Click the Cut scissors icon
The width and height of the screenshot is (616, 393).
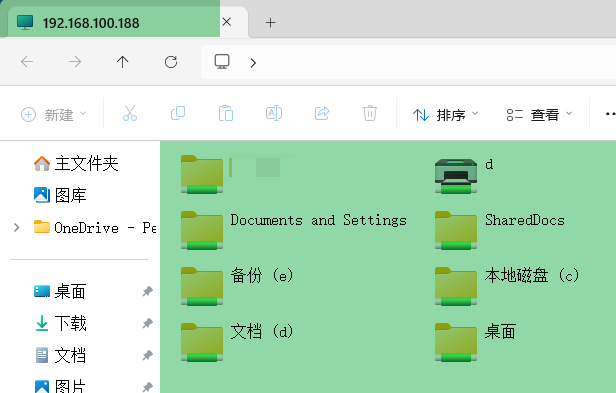[x=130, y=114]
